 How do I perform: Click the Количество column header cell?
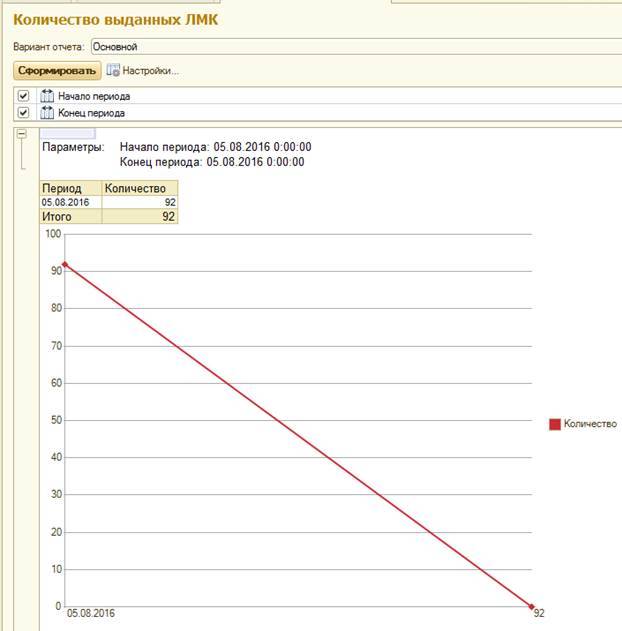140,188
